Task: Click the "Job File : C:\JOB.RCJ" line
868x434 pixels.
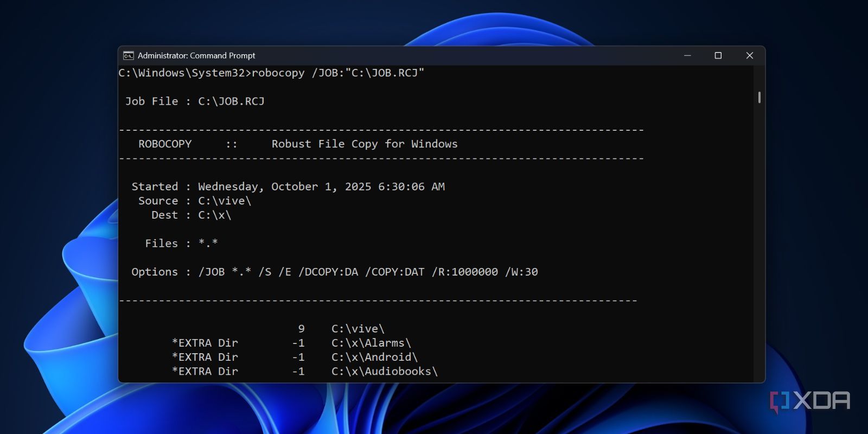Action: pyautogui.click(x=195, y=101)
